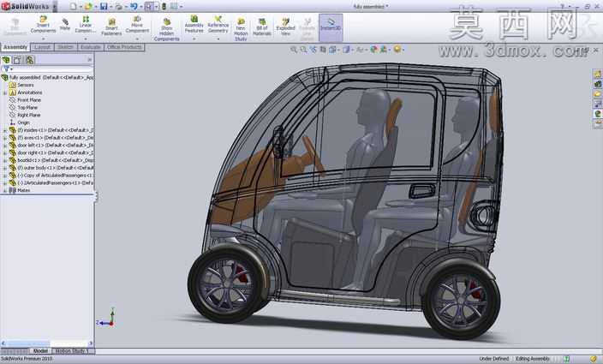The height and width of the screenshot is (364, 603).
Task: Open View Settings icon in heads-up bar
Action: pos(397,50)
